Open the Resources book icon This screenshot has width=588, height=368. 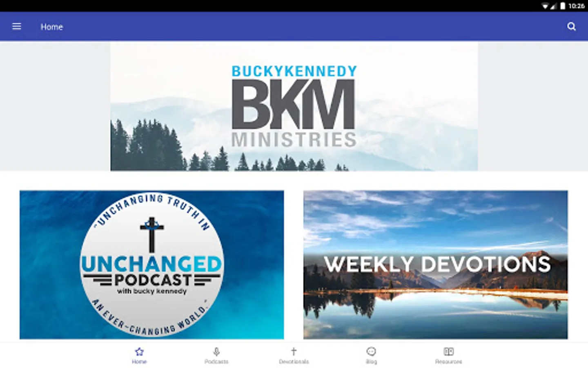point(448,351)
